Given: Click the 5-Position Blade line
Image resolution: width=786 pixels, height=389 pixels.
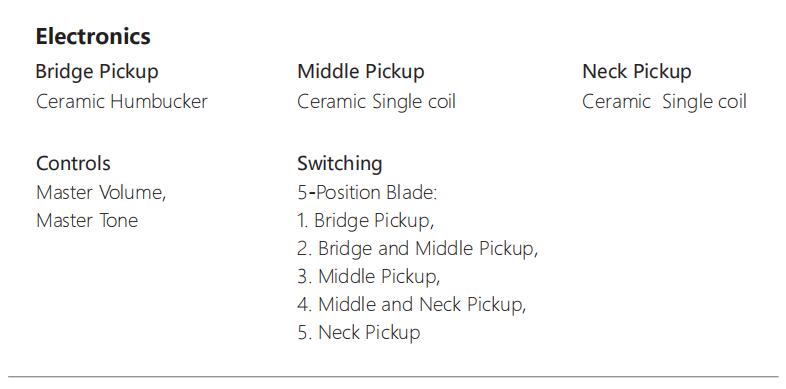Looking at the screenshot, I should tap(367, 192).
